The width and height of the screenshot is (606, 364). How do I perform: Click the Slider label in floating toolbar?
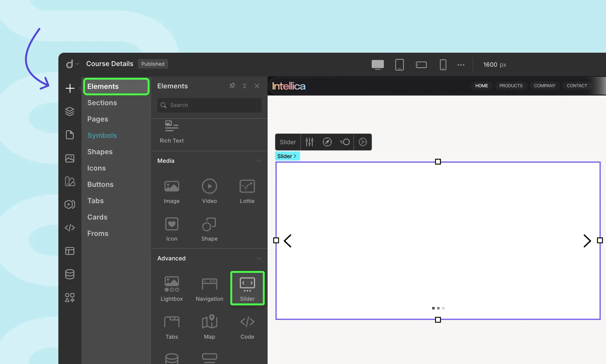point(288,142)
